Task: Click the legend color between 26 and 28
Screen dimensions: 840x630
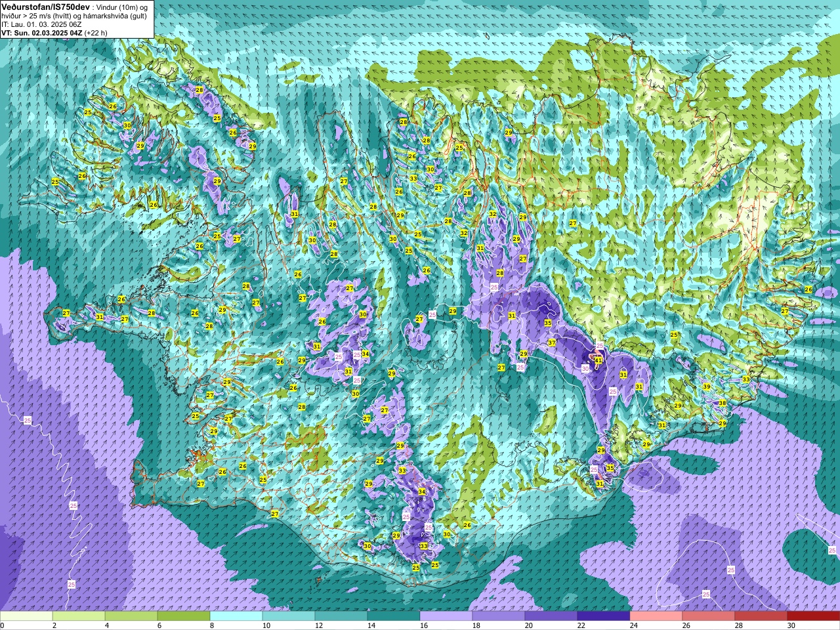Action: point(709,616)
